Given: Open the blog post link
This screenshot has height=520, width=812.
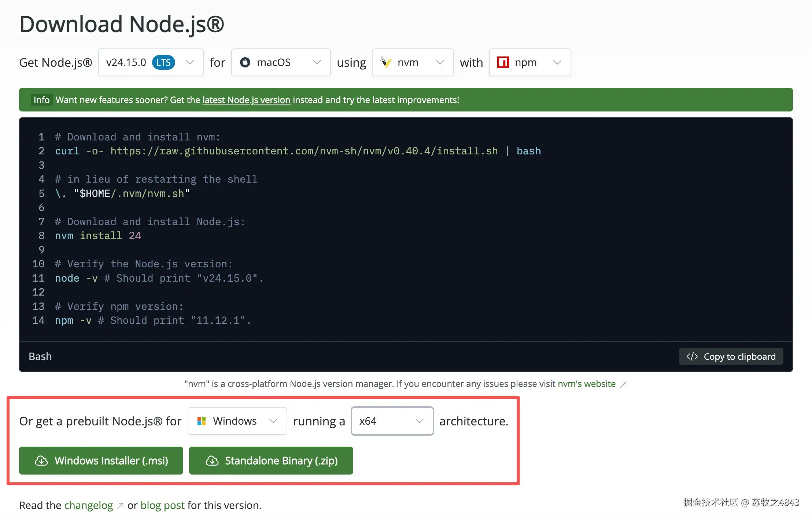Looking at the screenshot, I should pos(162,505).
